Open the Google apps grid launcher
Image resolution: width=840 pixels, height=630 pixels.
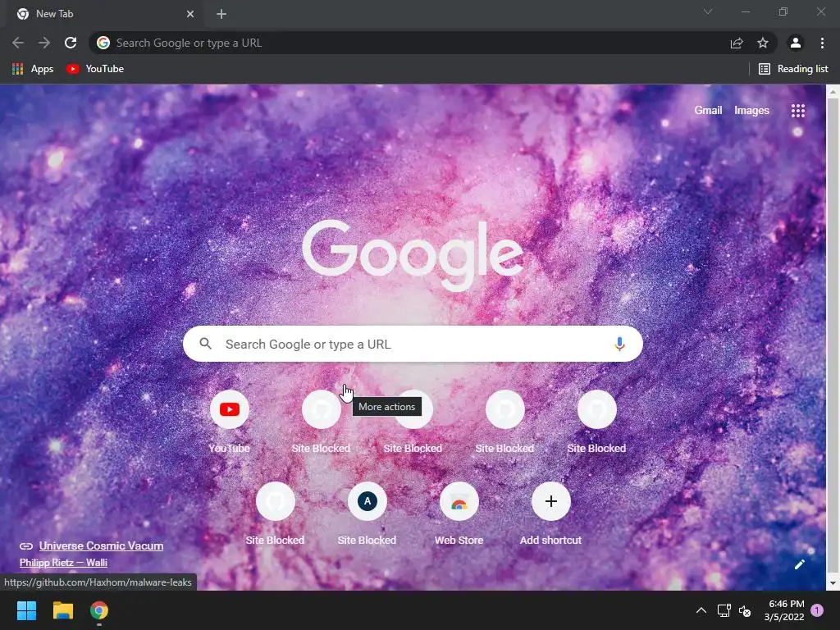click(797, 111)
